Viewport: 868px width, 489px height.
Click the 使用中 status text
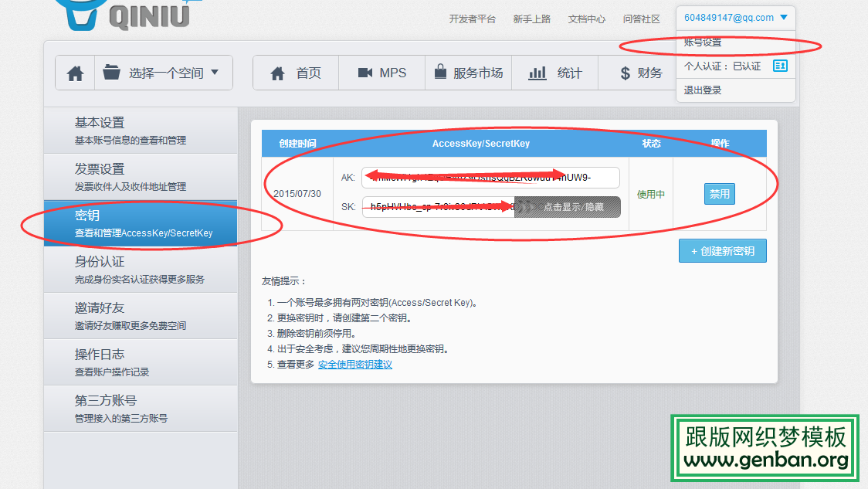click(x=650, y=194)
